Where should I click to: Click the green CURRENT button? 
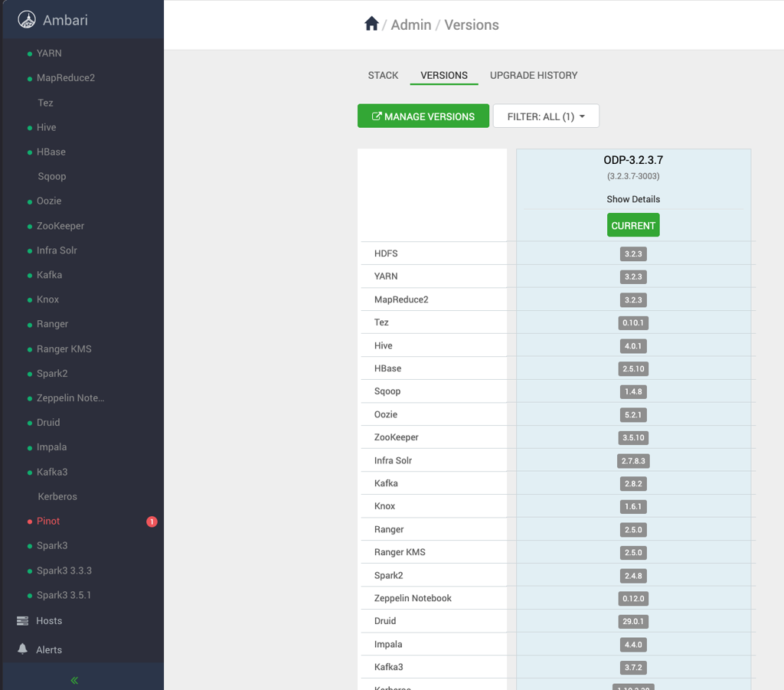633,225
